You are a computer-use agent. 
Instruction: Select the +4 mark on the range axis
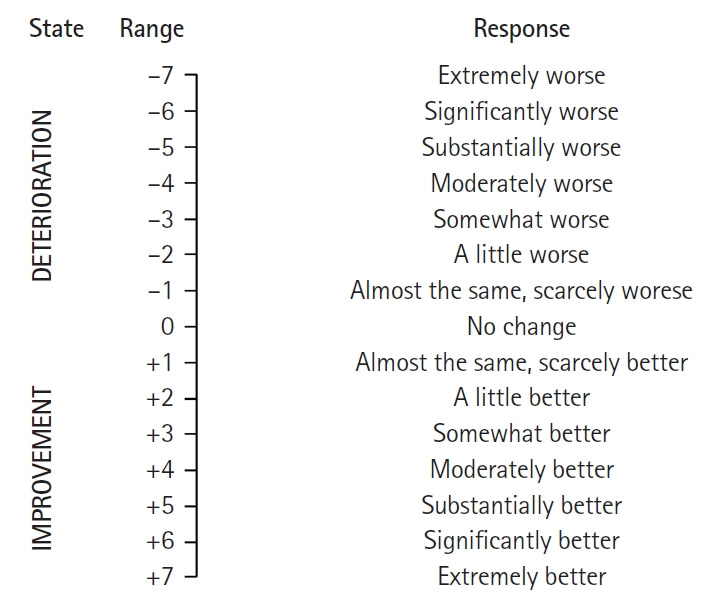[x=160, y=469]
